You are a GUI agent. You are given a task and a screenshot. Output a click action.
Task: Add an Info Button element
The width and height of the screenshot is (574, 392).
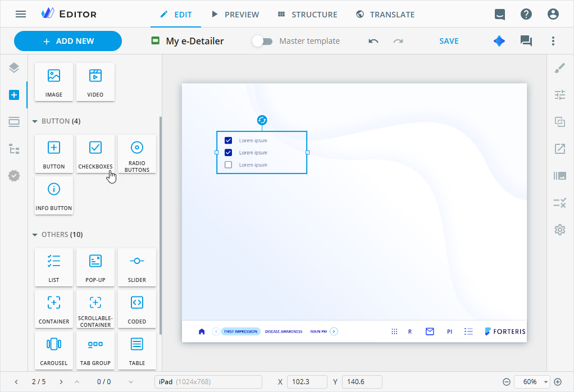(54, 195)
